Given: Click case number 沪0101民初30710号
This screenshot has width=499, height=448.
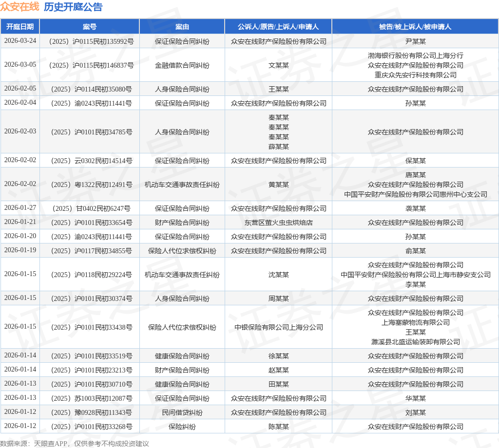Looking at the screenshot, I should (x=103, y=384).
